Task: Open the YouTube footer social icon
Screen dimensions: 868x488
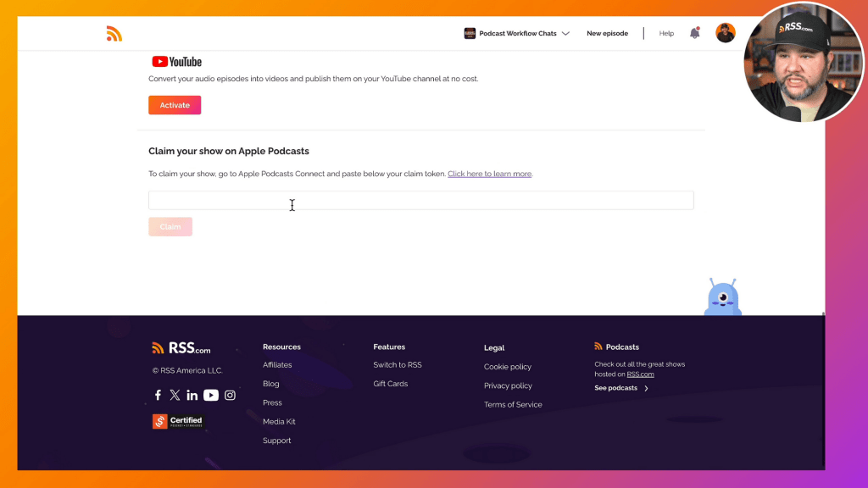Action: pos(211,395)
